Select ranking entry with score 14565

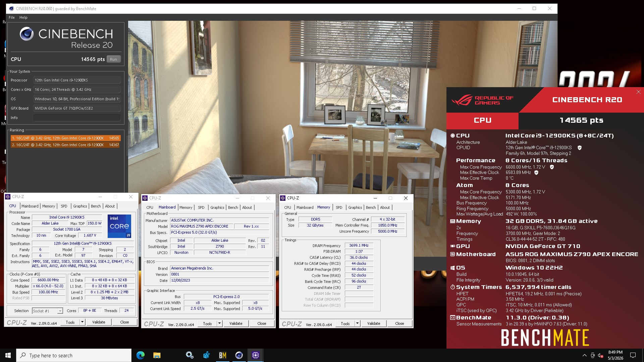[x=65, y=138]
